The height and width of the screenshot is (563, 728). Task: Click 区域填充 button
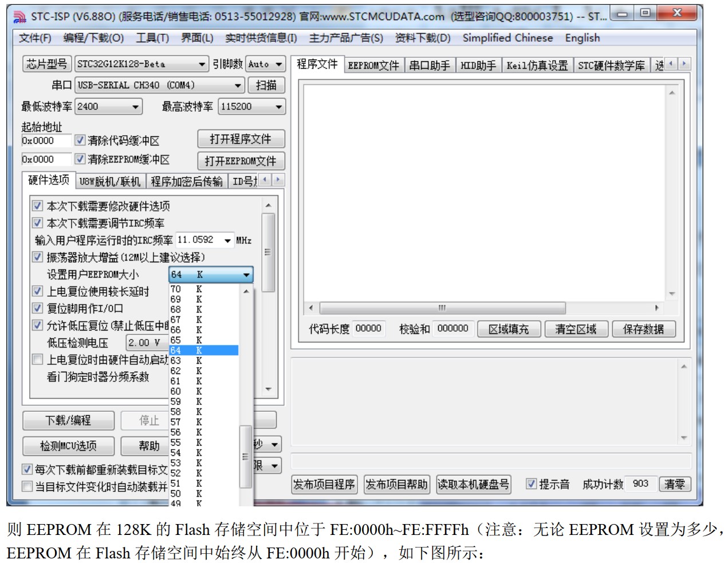point(509,329)
